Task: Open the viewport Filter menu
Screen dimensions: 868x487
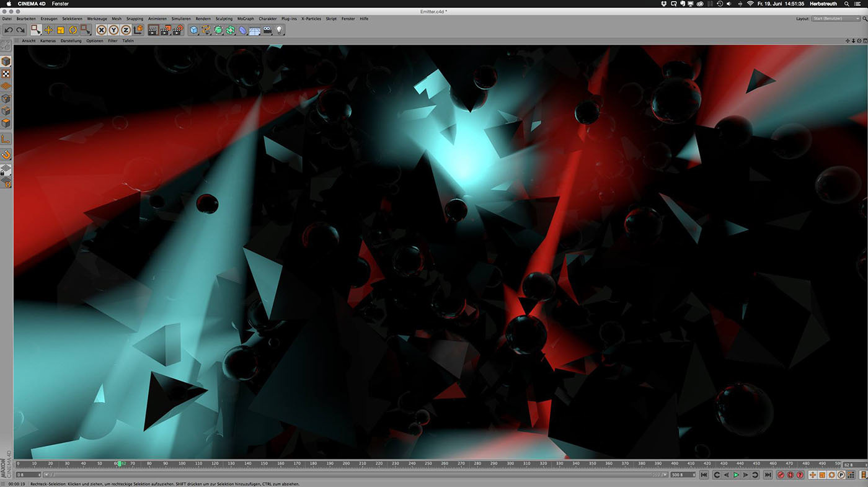Action: coord(113,41)
